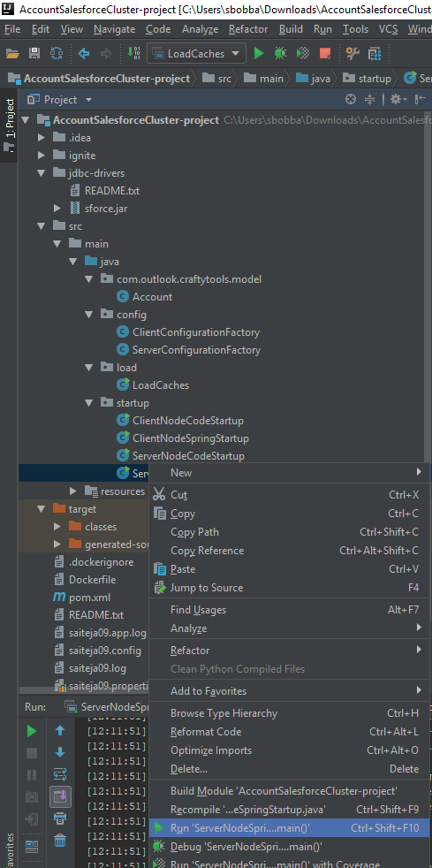Click Up the Stack Trace arrow
The height and width of the screenshot is (868, 432).
tap(60, 731)
